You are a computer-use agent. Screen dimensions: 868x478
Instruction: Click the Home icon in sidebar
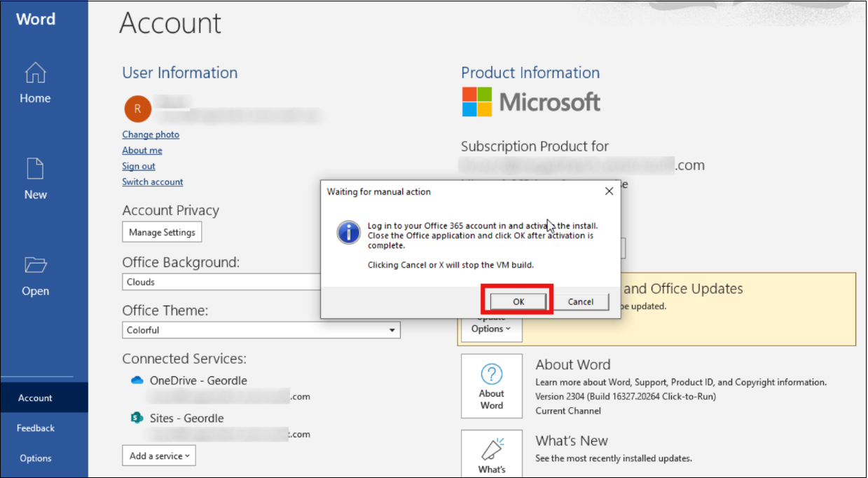click(35, 73)
